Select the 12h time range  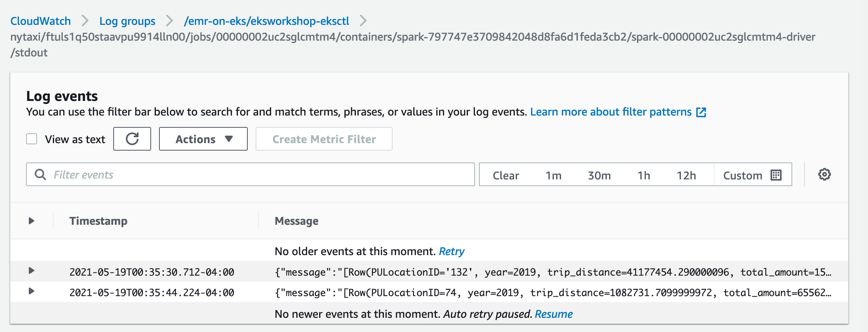(687, 175)
